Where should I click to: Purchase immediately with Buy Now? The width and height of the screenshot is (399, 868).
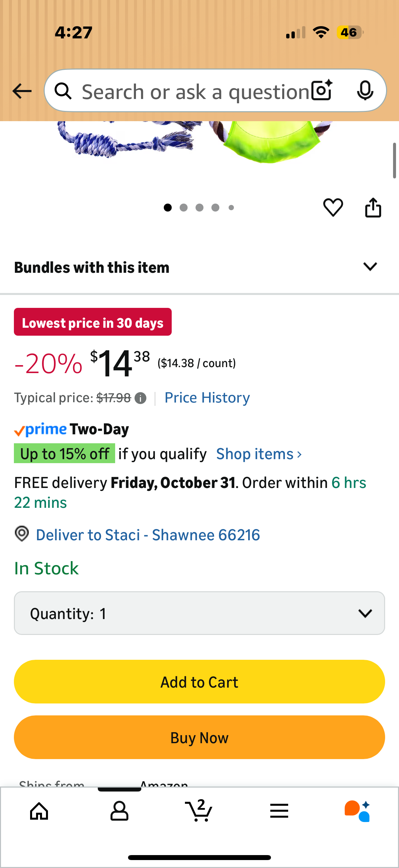[x=199, y=737]
